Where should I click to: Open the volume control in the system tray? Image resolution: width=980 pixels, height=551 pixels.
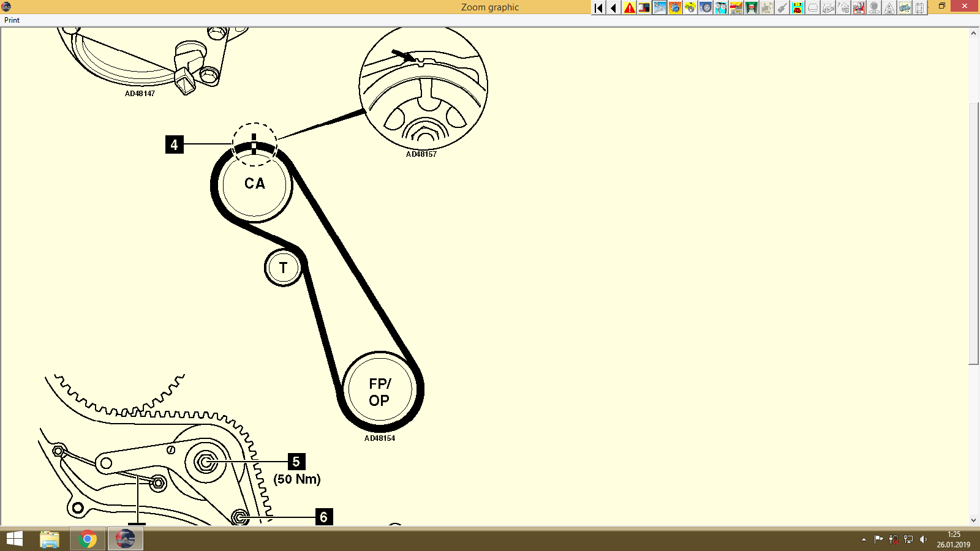tap(924, 539)
